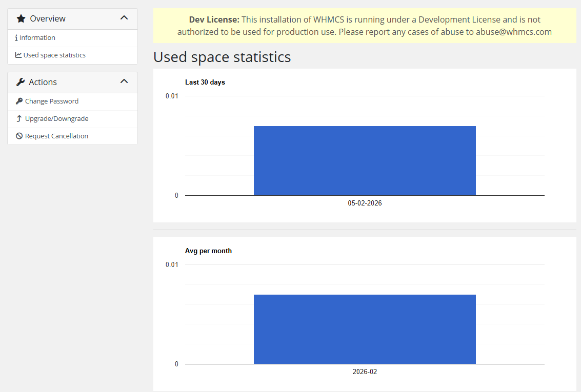Switch to Used space statistics view
Viewport: 581px width, 392px height.
[56, 55]
